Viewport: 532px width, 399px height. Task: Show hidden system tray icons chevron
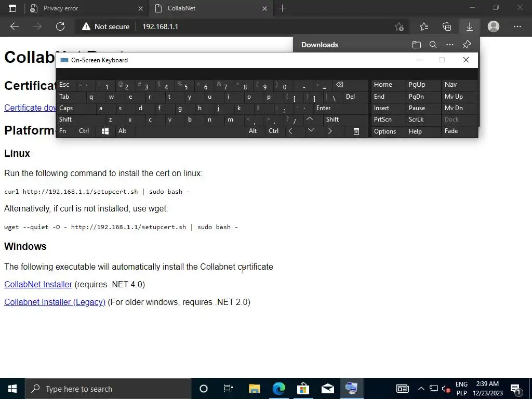pyautogui.click(x=421, y=389)
